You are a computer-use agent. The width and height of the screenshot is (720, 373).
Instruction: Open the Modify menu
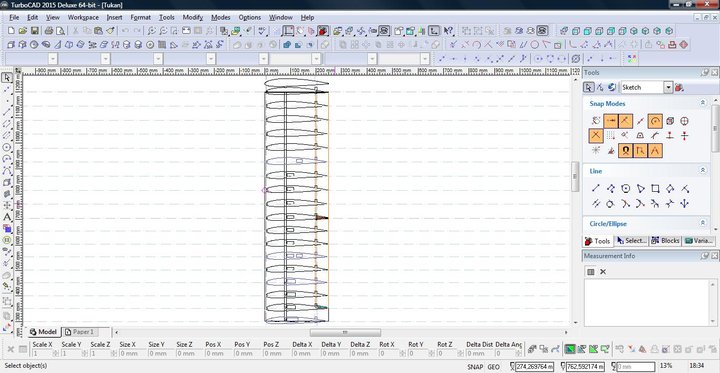tap(192, 17)
